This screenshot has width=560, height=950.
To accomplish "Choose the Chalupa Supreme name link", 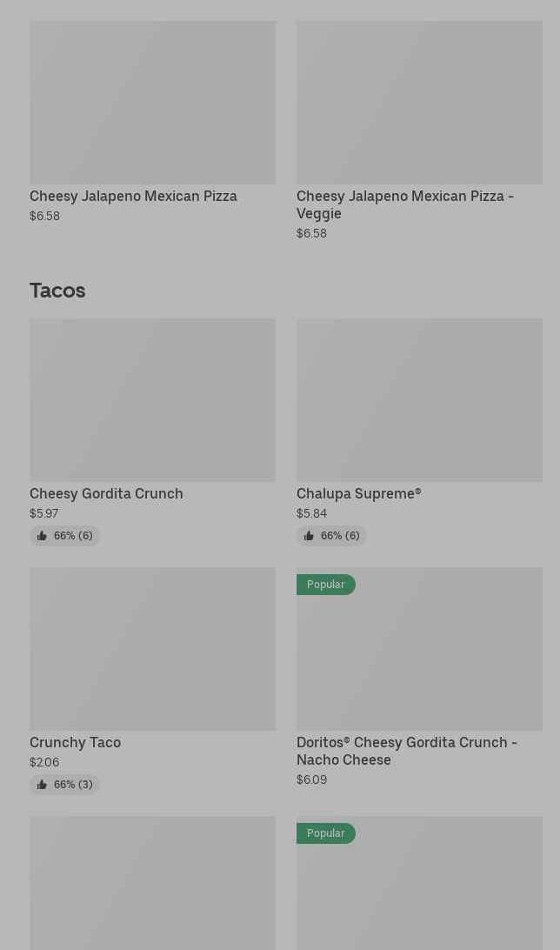I will pos(358,494).
